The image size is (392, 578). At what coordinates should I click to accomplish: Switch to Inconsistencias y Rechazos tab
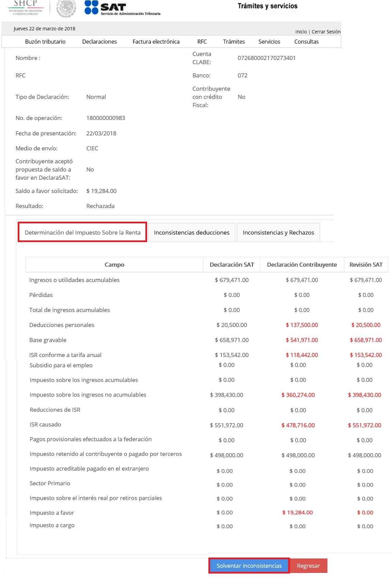point(278,233)
